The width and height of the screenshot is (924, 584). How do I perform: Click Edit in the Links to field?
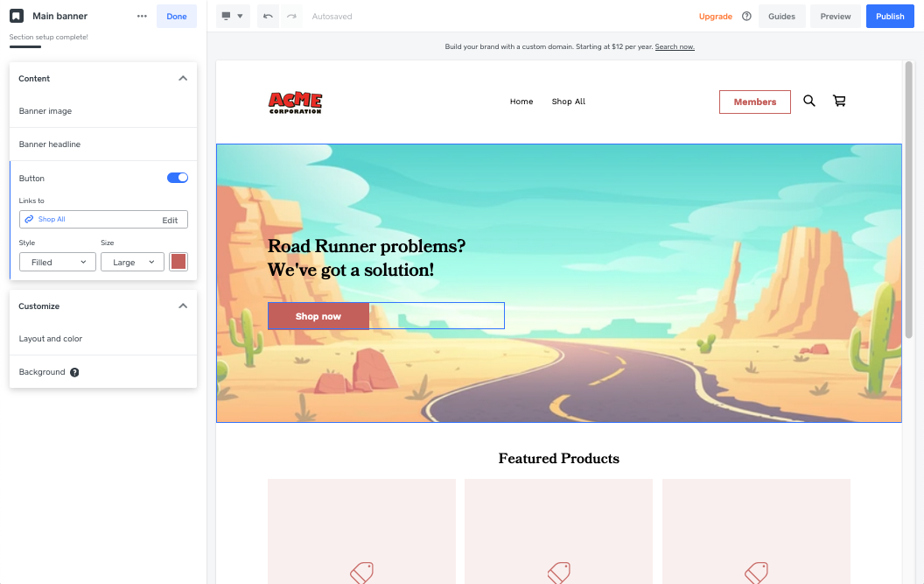pos(170,220)
